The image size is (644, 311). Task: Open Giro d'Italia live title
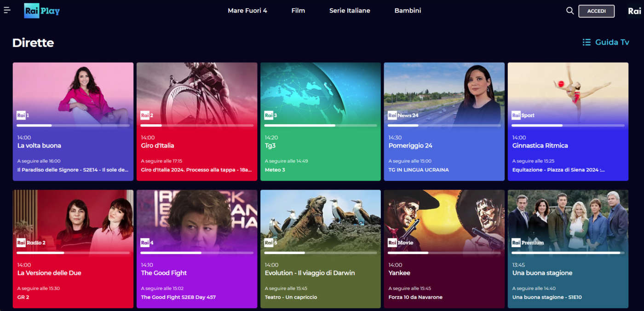pos(157,146)
